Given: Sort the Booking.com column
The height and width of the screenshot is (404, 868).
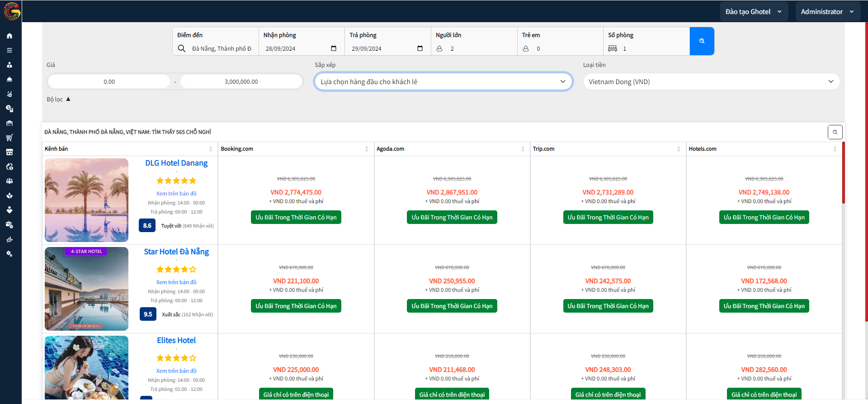Looking at the screenshot, I should click(x=367, y=149).
